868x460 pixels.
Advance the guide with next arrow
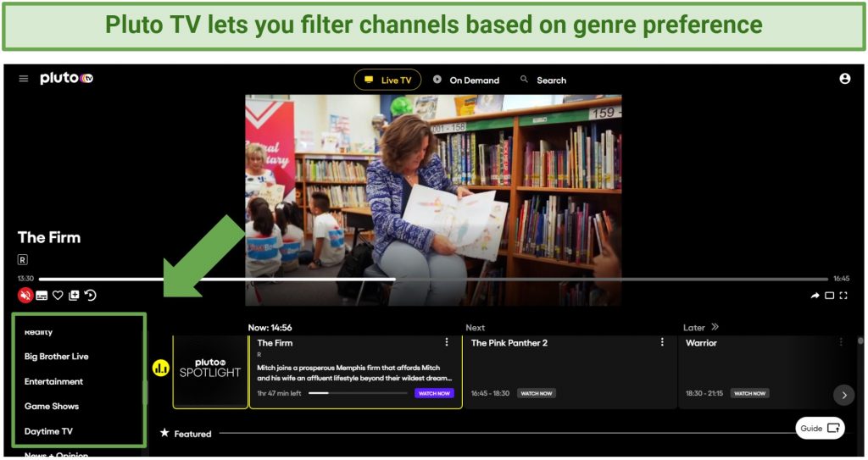click(843, 396)
